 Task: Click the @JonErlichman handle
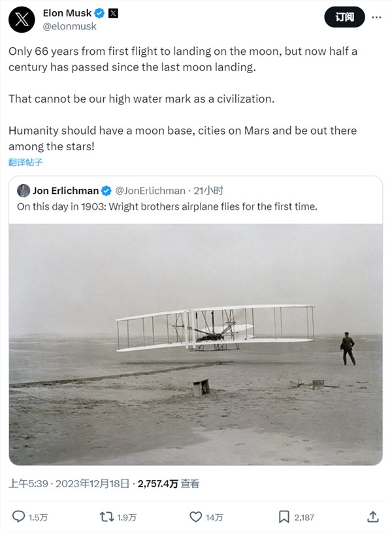[x=150, y=191]
